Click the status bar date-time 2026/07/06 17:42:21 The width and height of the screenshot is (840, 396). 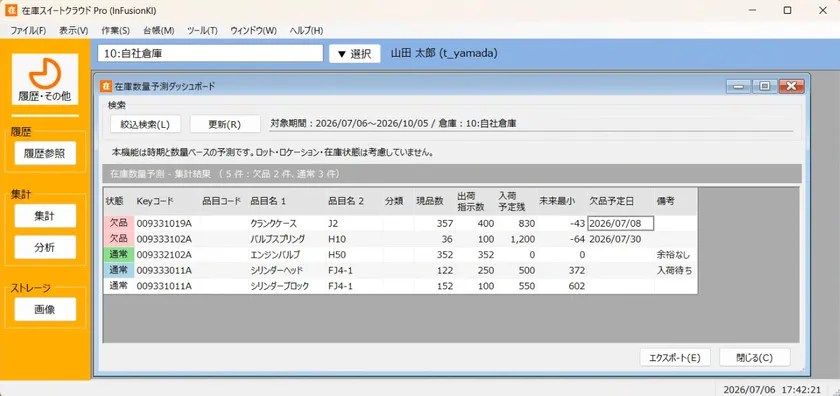click(x=772, y=389)
